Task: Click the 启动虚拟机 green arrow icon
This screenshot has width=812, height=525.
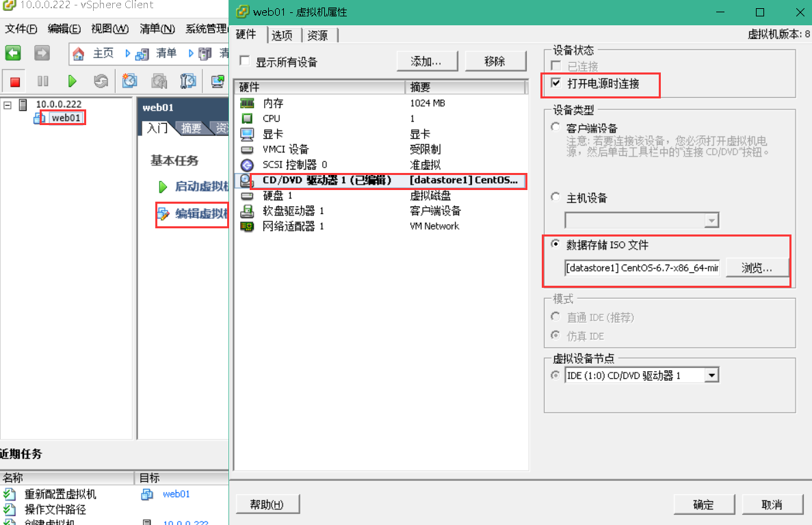Action: tap(163, 187)
